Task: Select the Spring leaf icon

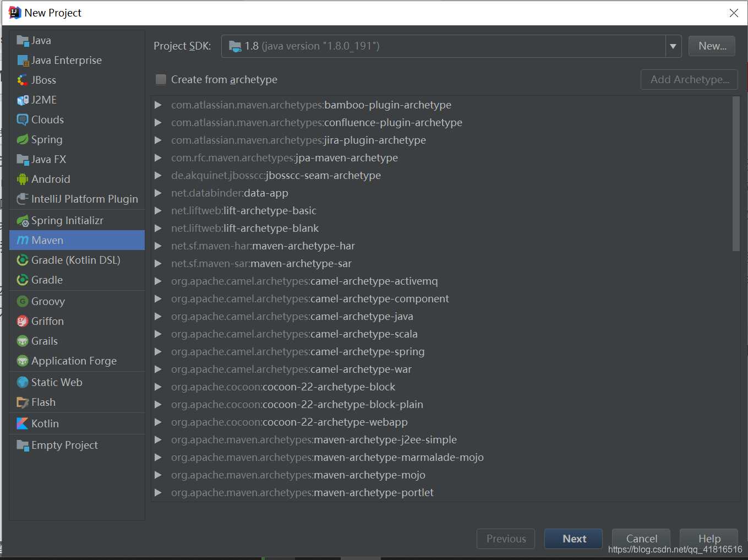Action: [23, 139]
